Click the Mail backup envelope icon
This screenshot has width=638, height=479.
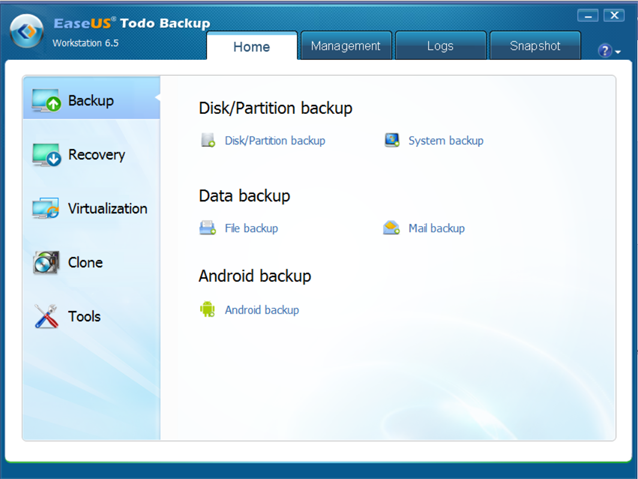click(392, 228)
